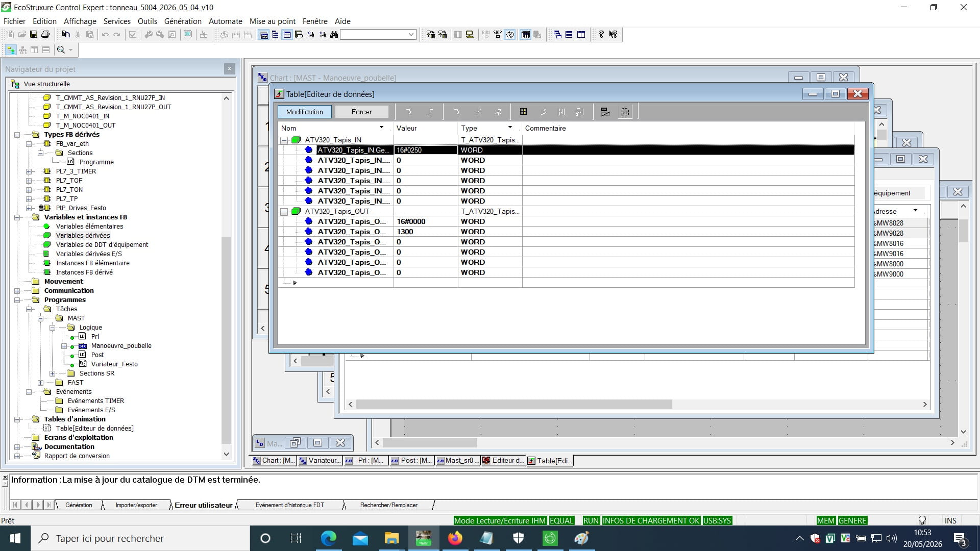The width and height of the screenshot is (980, 551).
Task: Open Microsoft Edge from the taskbar
Action: tap(328, 538)
